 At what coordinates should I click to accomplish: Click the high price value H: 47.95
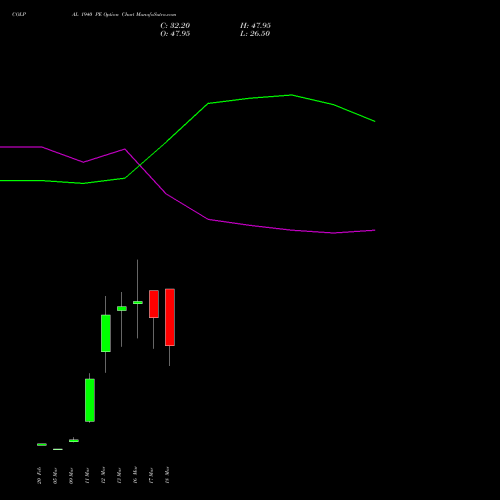click(x=255, y=26)
